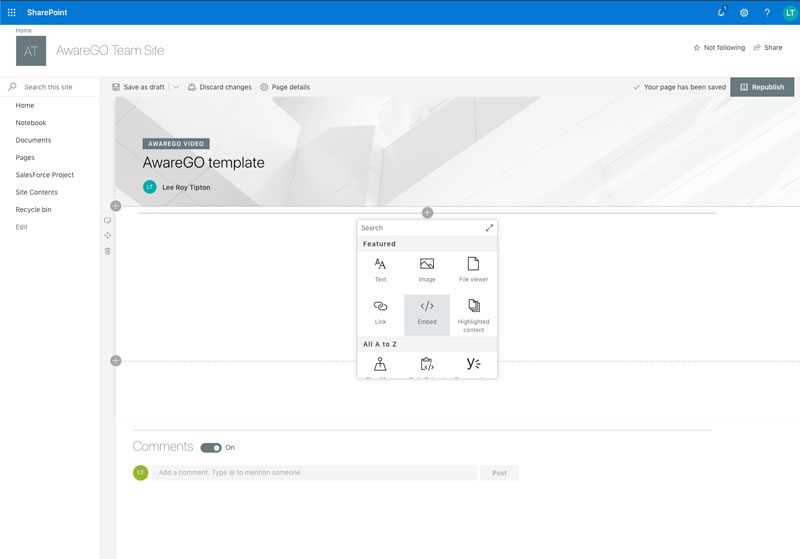Click author Lee Roy Tipton
Image resolution: width=800 pixels, height=559 pixels.
coord(186,188)
